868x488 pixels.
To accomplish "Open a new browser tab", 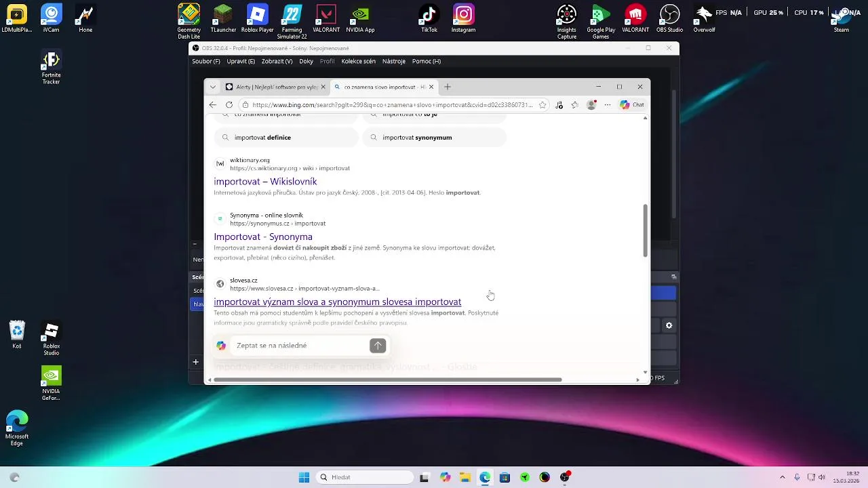I will pos(448,87).
